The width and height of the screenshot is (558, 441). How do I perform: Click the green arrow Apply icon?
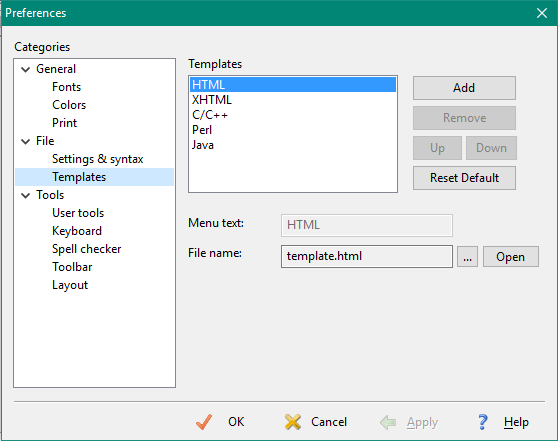click(388, 422)
